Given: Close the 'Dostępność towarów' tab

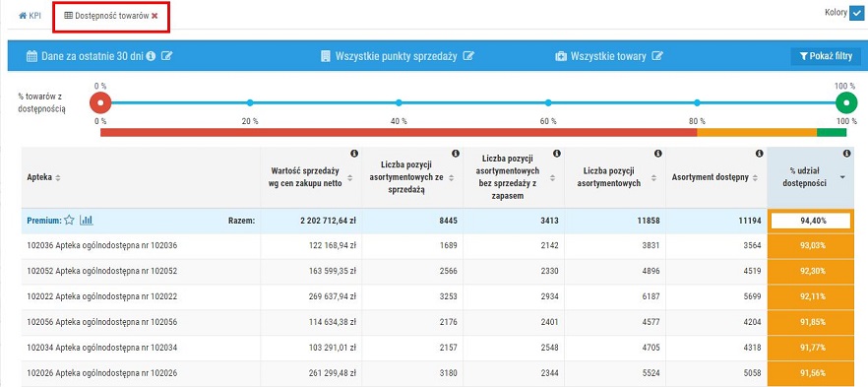Looking at the screenshot, I should click(155, 16).
